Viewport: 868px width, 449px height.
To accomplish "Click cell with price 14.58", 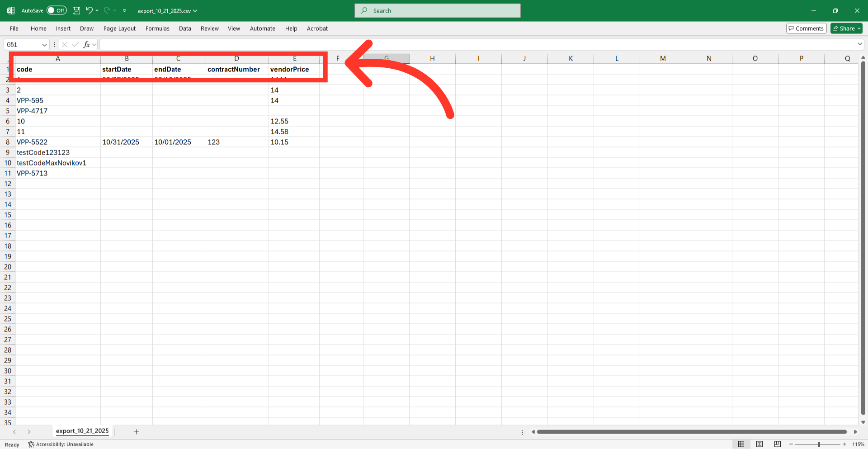I will (294, 132).
